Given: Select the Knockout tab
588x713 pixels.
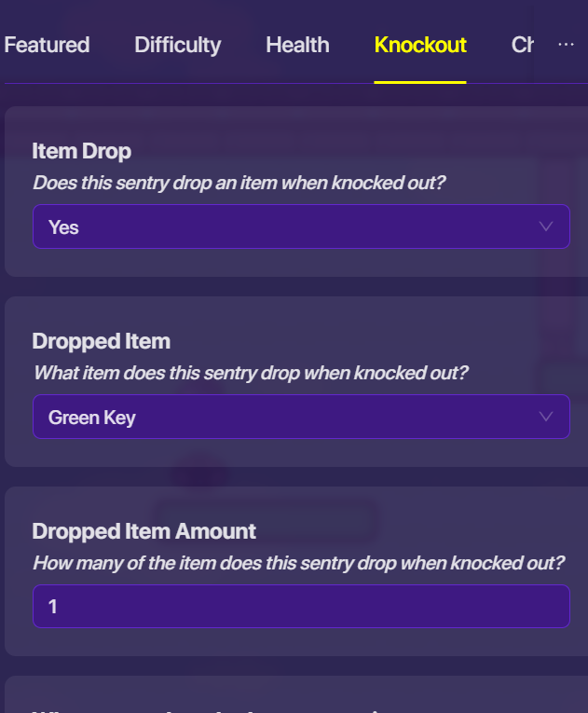Looking at the screenshot, I should pos(420,45).
